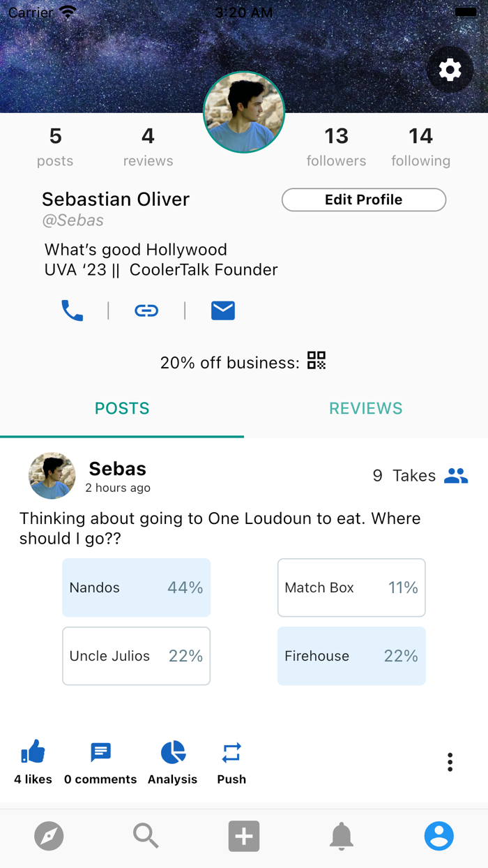Viewport: 488px width, 868px height.
Task: Open the search magnifier in the bottom bar
Action: pos(146,835)
